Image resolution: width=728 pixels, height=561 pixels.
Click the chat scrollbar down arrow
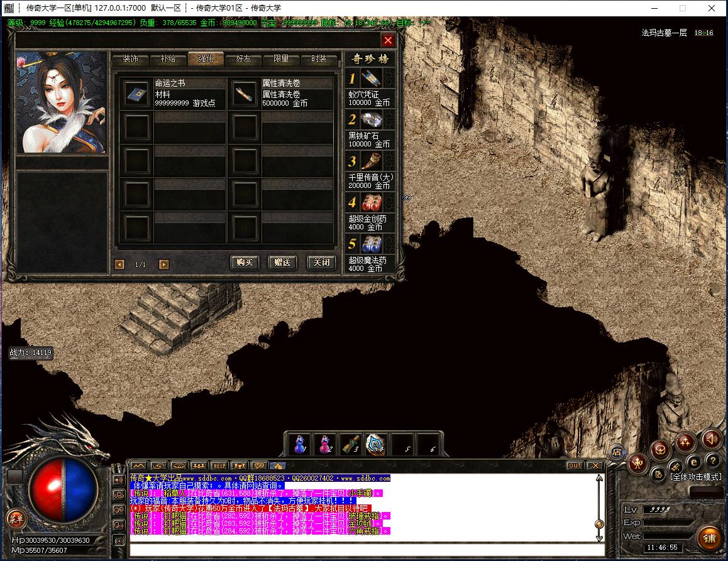click(x=599, y=538)
